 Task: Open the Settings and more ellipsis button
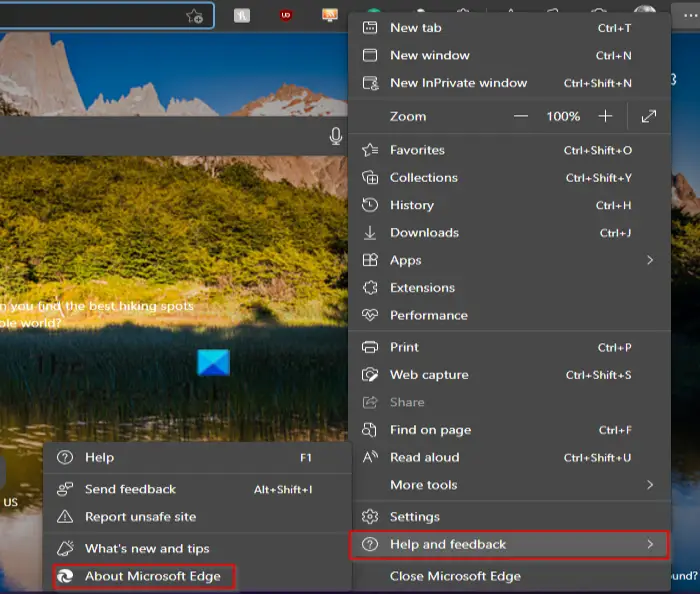(x=690, y=16)
